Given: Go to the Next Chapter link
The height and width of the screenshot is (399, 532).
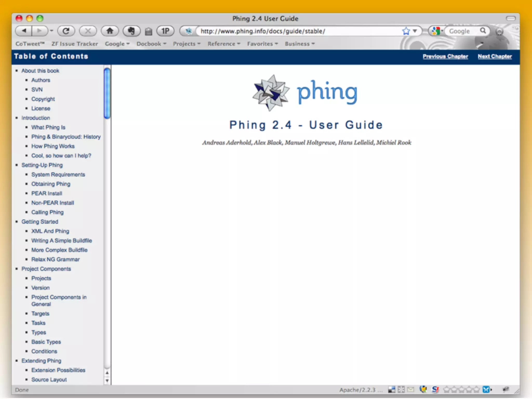Looking at the screenshot, I should click(495, 56).
